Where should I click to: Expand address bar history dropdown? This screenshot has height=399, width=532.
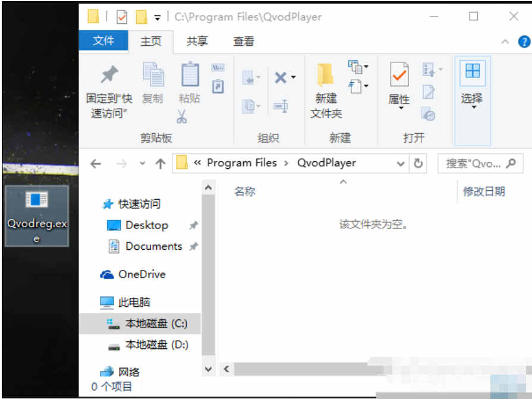[x=401, y=164]
